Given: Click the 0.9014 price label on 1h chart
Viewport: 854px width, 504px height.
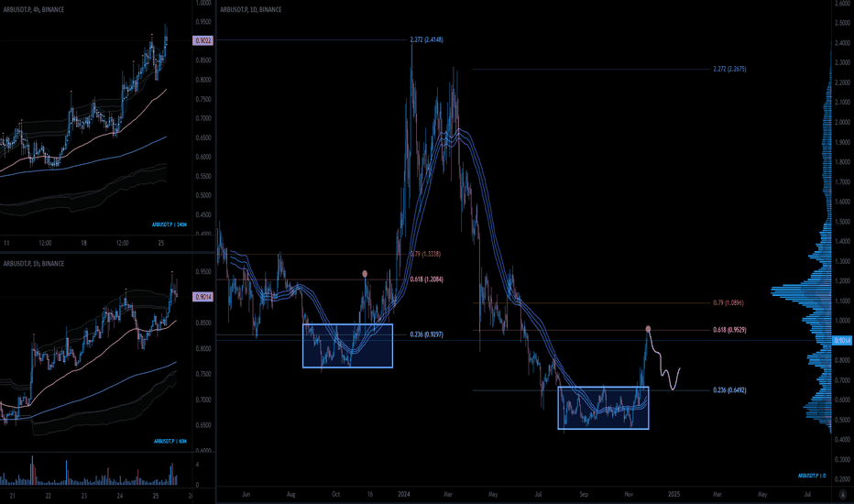Looking at the screenshot, I should 203,297.
